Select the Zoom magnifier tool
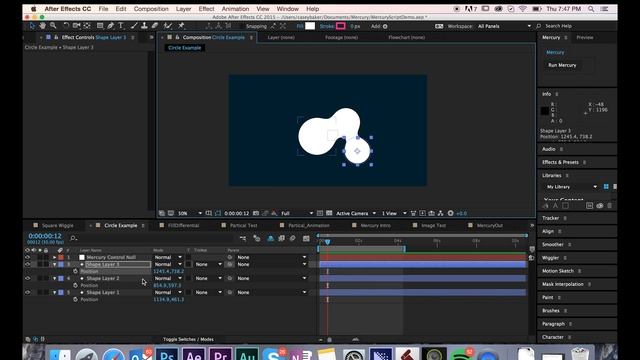Image resolution: width=640 pixels, height=360 pixels. 53,26
